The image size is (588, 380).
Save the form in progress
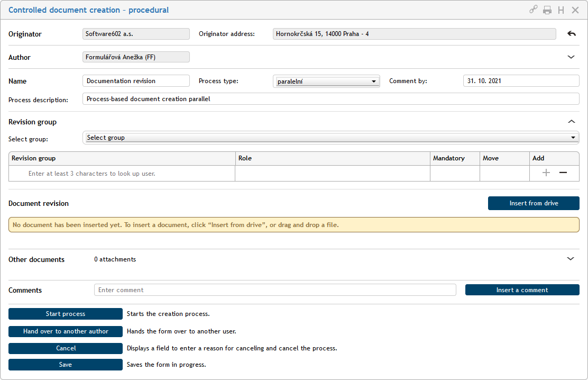coord(66,365)
